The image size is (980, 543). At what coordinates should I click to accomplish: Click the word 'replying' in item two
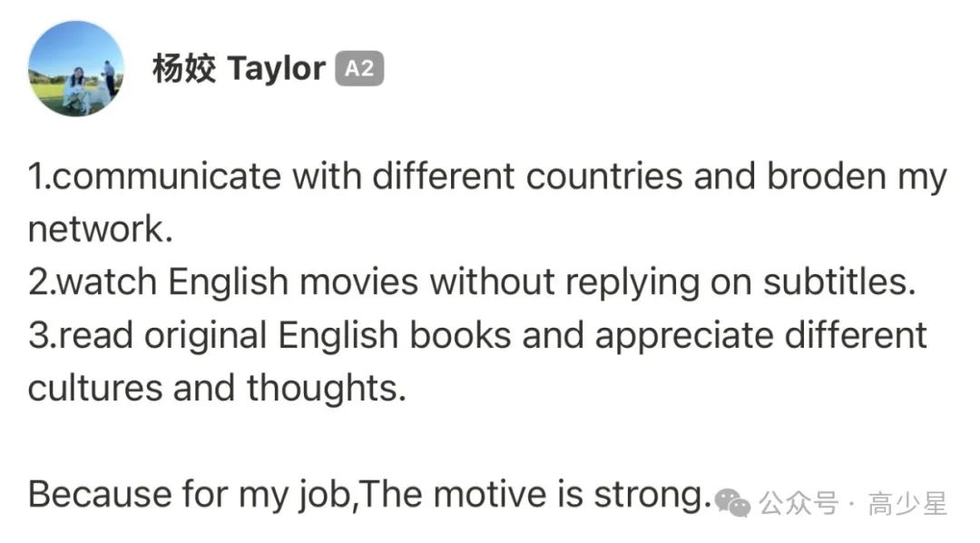coord(632,282)
